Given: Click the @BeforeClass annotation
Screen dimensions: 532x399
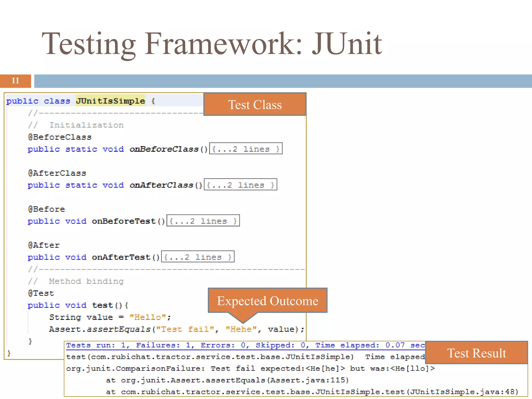Looking at the screenshot, I should tap(60, 137).
